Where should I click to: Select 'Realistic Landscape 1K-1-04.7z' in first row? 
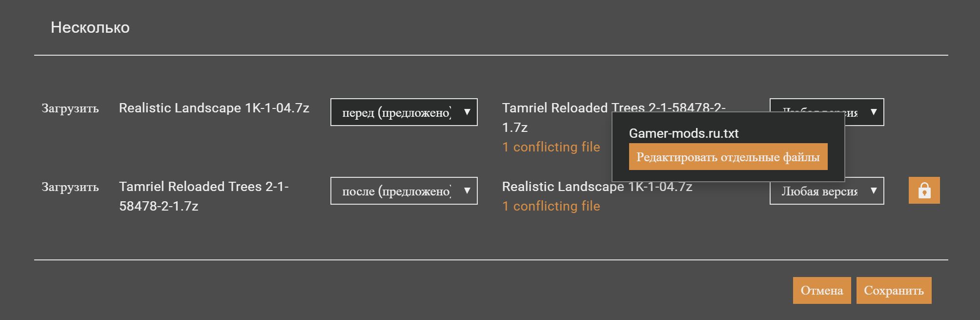214,108
